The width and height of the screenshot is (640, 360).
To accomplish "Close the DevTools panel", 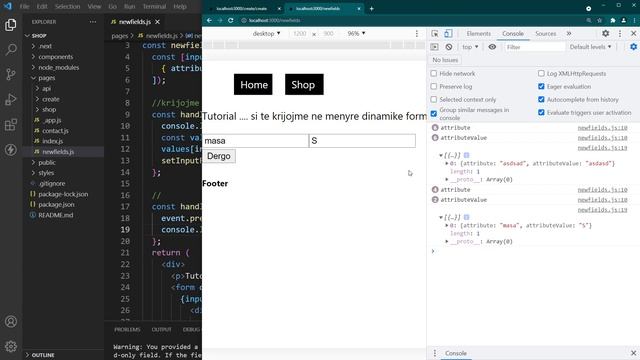I will pyautogui.click(x=633, y=33).
